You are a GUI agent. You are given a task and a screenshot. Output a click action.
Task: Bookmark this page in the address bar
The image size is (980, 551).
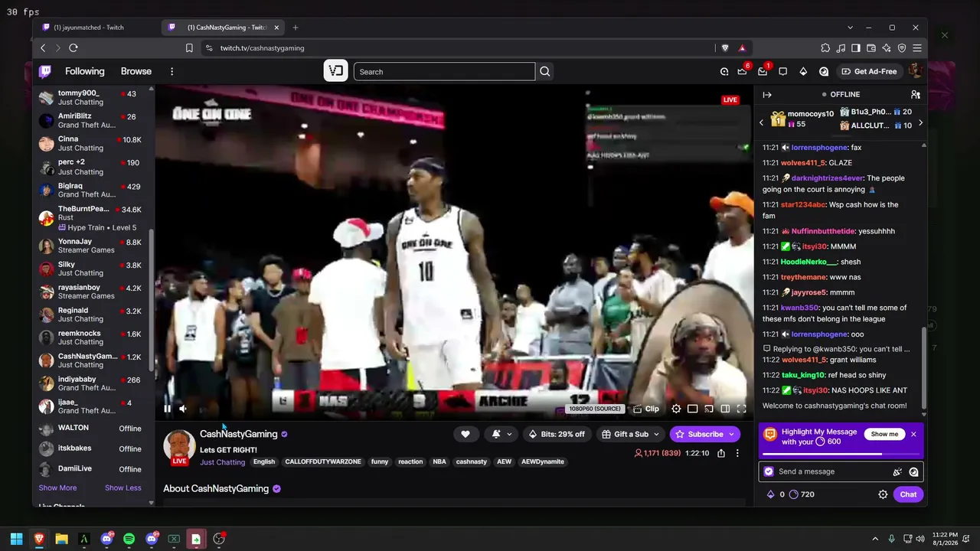189,47
